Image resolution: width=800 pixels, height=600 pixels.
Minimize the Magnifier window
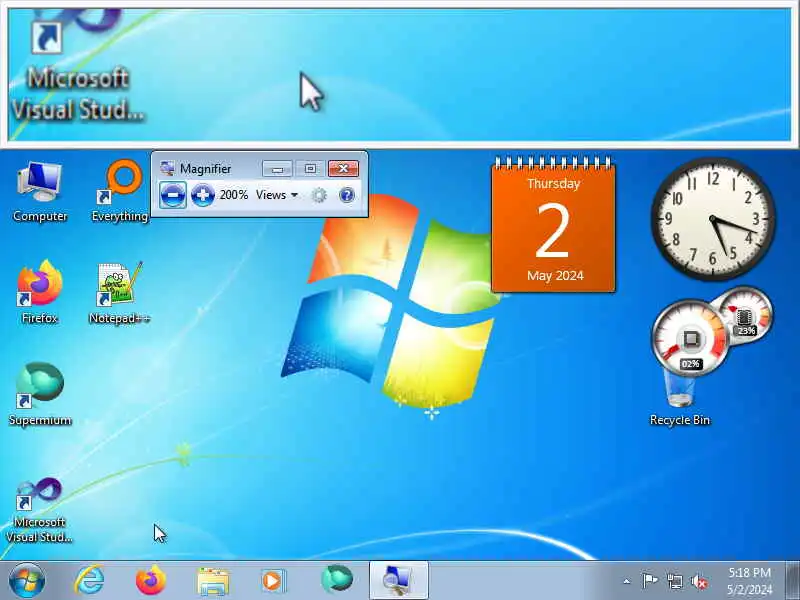pos(277,168)
